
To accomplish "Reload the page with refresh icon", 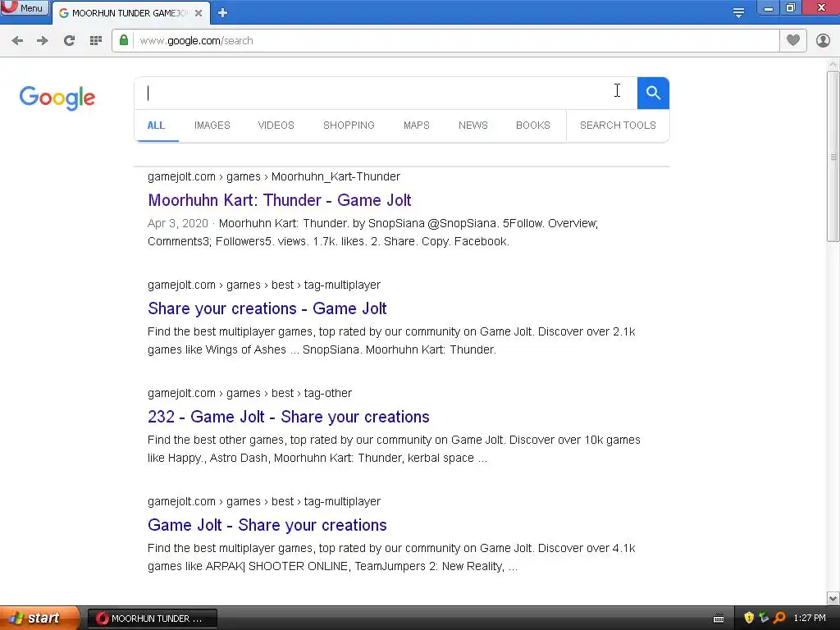I will click(69, 41).
